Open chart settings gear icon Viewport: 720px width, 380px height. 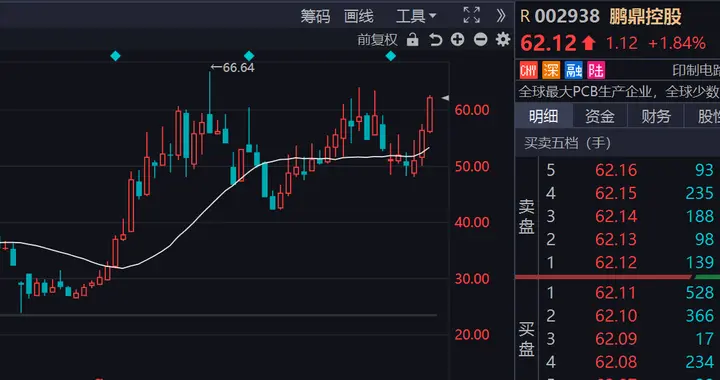(503, 39)
